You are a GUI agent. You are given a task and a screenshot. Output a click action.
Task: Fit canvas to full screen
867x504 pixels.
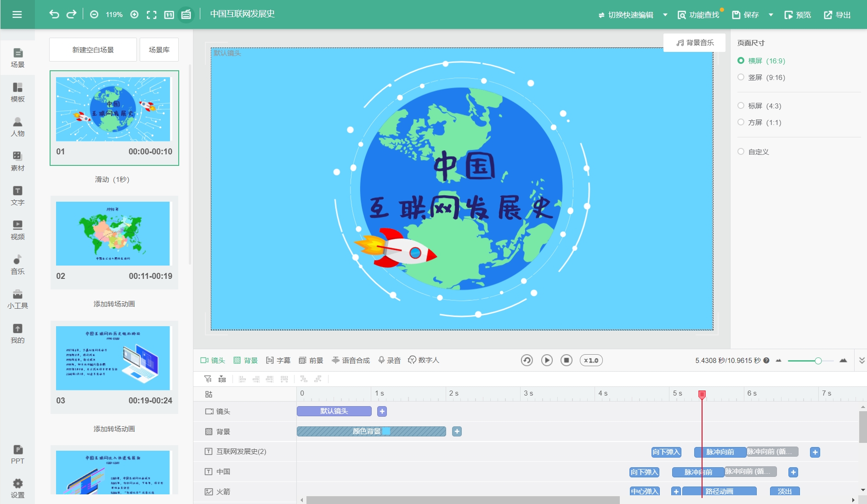coord(152,15)
